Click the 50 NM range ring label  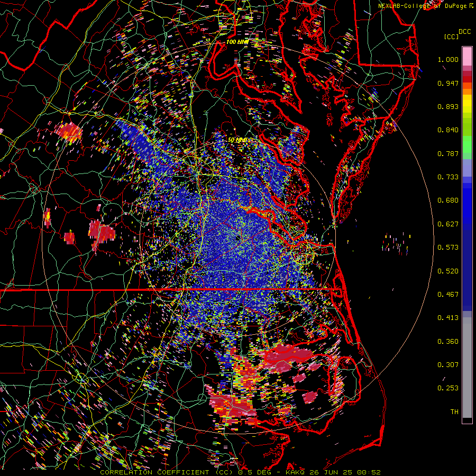[237, 140]
